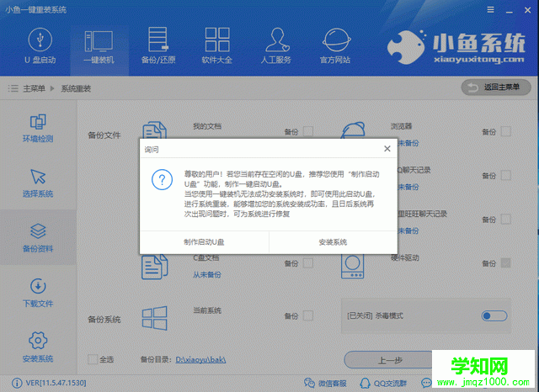Image resolution: width=539 pixels, height=392 pixels.
Task: Close the 询问 dialog
Action: [x=387, y=149]
